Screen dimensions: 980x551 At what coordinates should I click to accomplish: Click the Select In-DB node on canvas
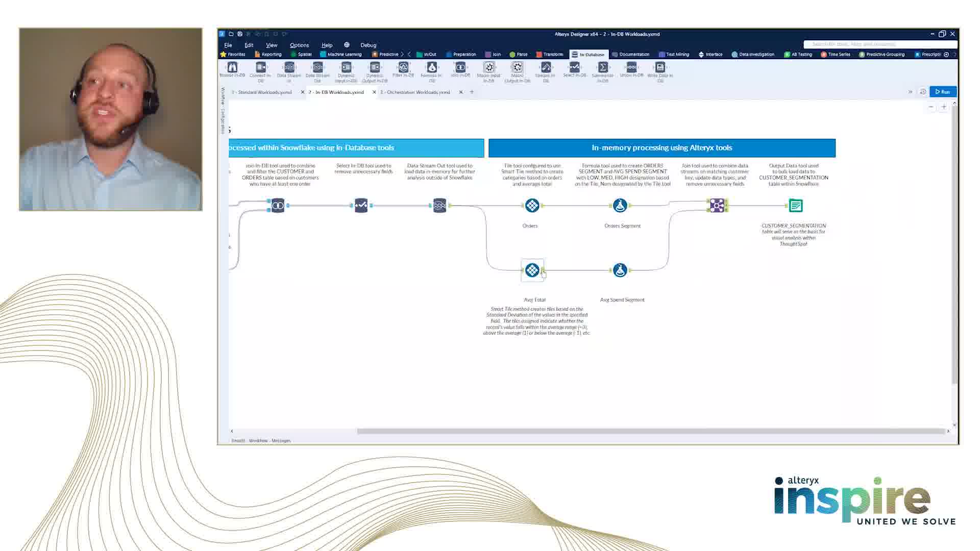[x=361, y=206]
